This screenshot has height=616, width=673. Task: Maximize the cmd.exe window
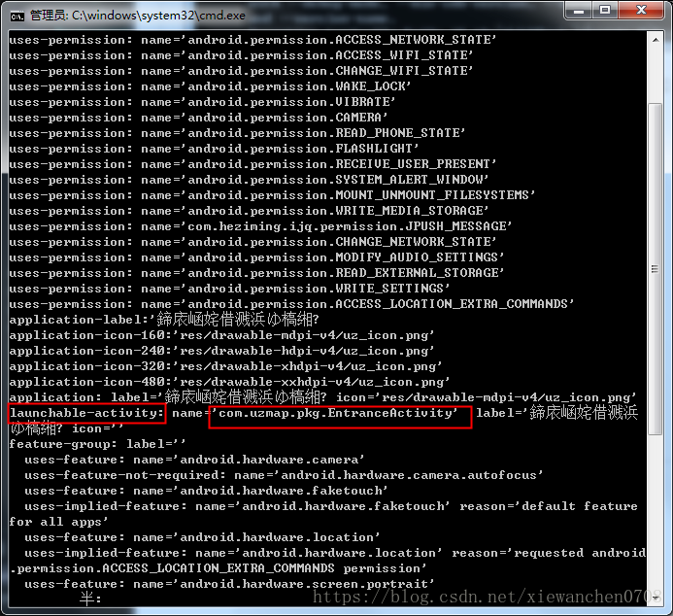click(605, 11)
